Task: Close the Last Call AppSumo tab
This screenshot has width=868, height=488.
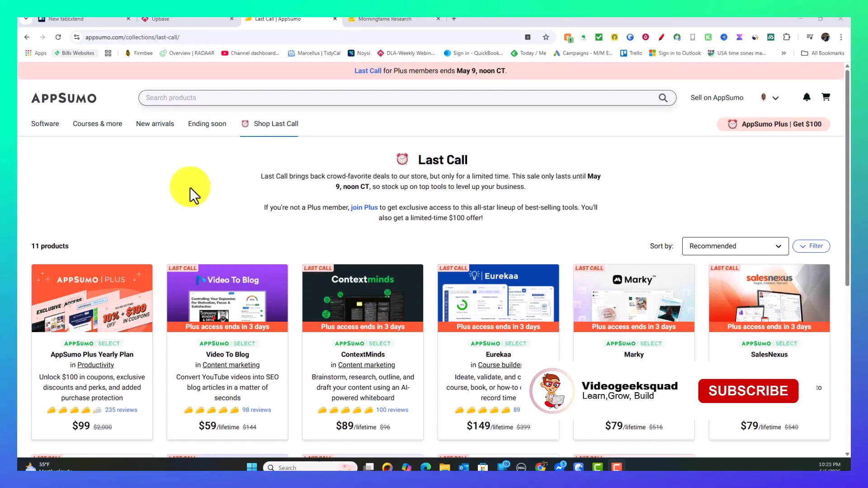Action: point(335,19)
